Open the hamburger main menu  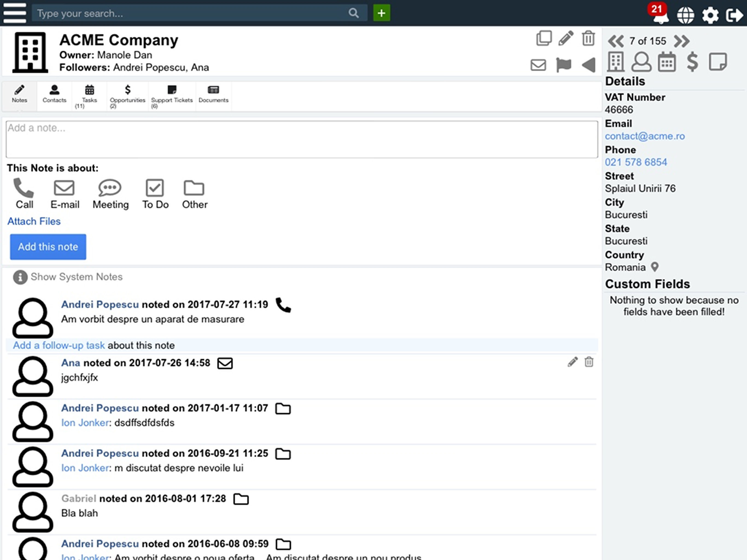click(x=14, y=13)
